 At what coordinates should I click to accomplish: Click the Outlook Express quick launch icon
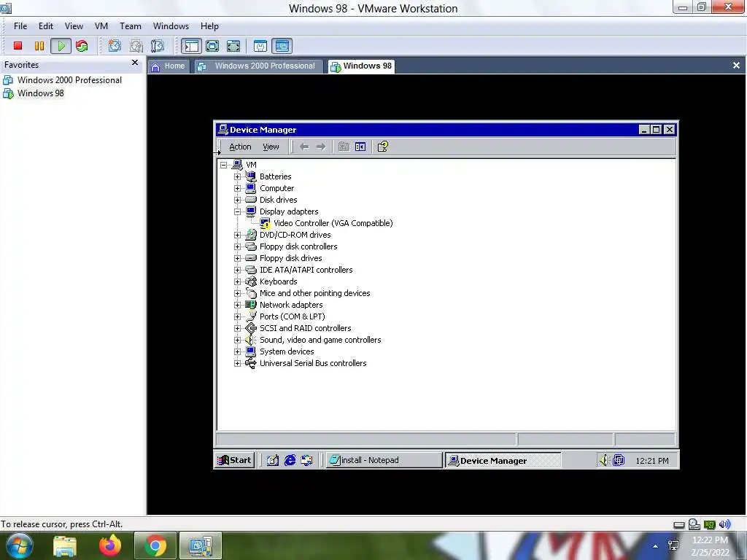pos(307,460)
